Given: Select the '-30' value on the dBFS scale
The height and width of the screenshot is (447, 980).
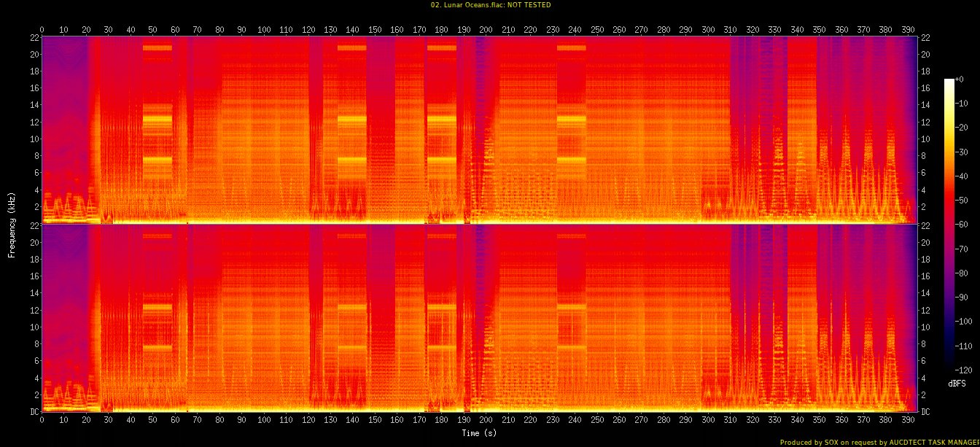Looking at the screenshot, I should click(x=961, y=152).
